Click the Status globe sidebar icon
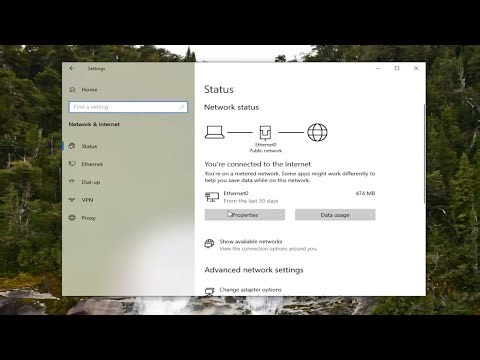Screen dimensions: 480x360 pos(72,146)
